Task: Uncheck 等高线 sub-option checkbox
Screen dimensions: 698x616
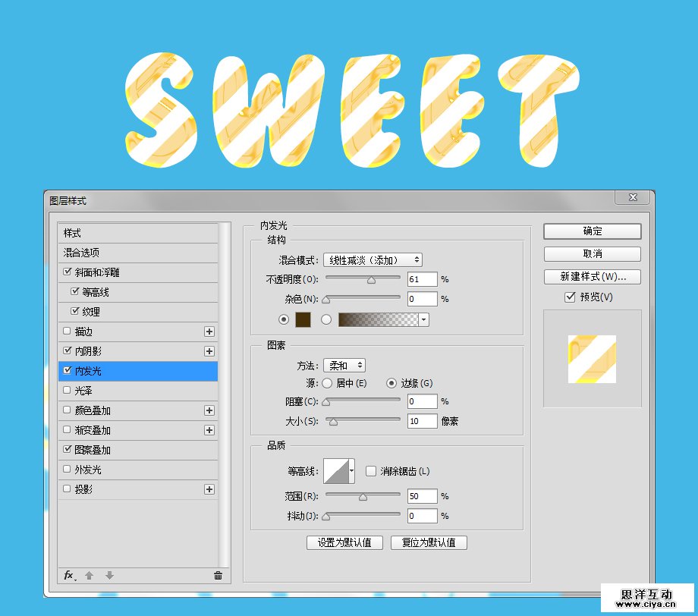Action: (75, 291)
